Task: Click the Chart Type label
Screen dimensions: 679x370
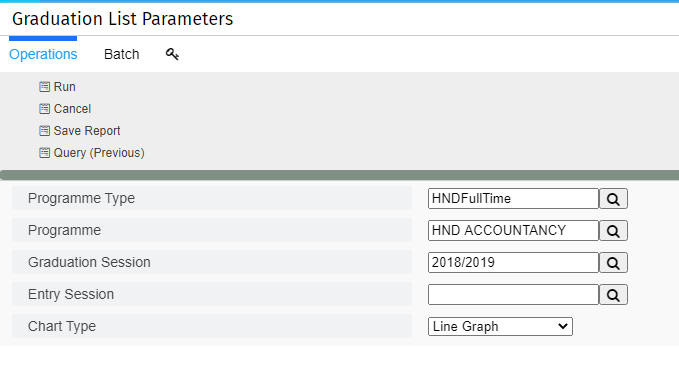Action: 62,327
